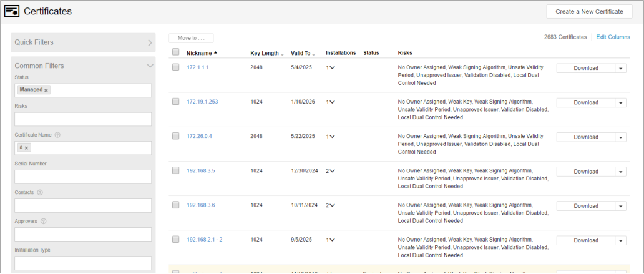Open the Edit Columns link
This screenshot has height=274, width=644.
point(613,37)
